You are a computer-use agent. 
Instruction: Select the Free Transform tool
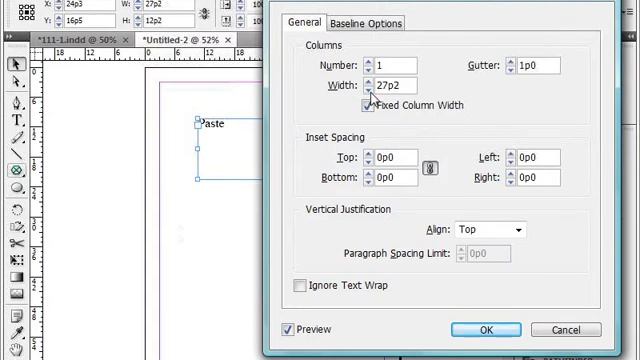click(x=16, y=260)
